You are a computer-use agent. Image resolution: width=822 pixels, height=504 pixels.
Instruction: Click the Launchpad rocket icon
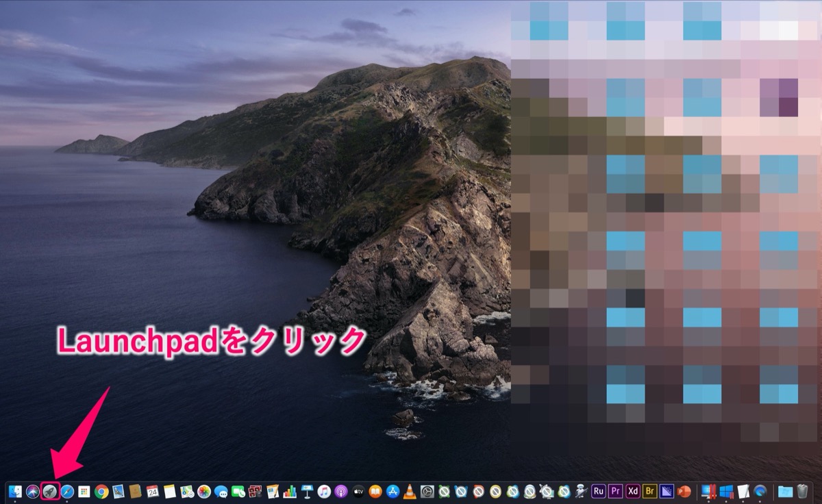(x=49, y=491)
